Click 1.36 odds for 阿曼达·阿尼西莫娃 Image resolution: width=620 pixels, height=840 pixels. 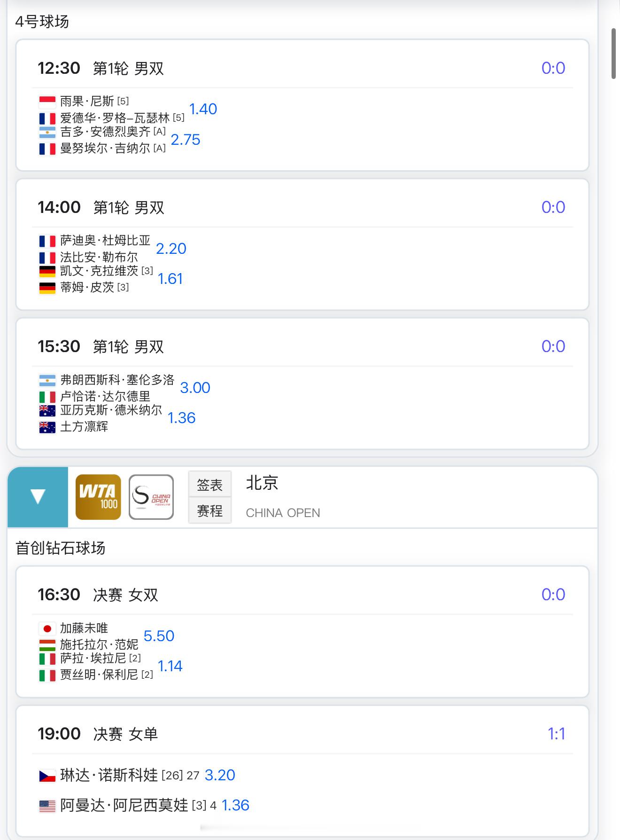click(235, 805)
